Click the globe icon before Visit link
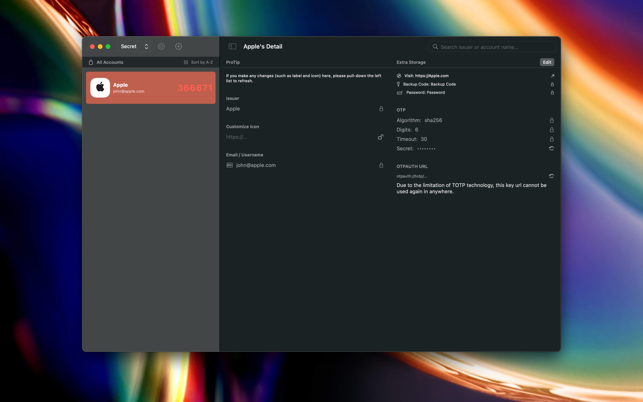 (x=399, y=76)
